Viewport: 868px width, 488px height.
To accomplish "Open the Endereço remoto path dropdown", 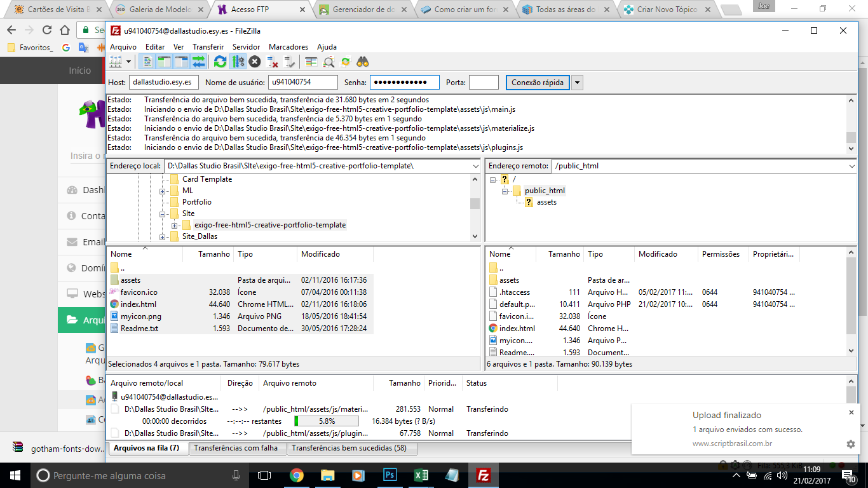I will [x=852, y=166].
